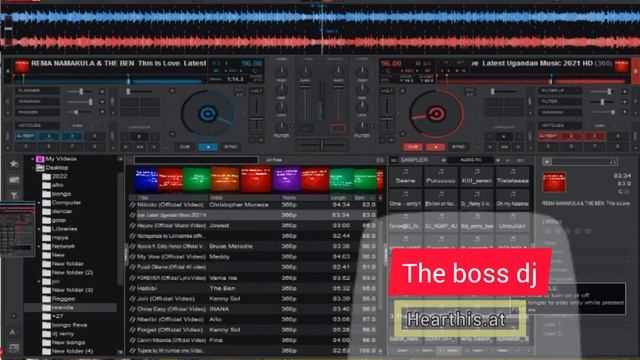The width and height of the screenshot is (640, 360).
Task: Switch to the SAMPLER panel tab
Action: (414, 160)
